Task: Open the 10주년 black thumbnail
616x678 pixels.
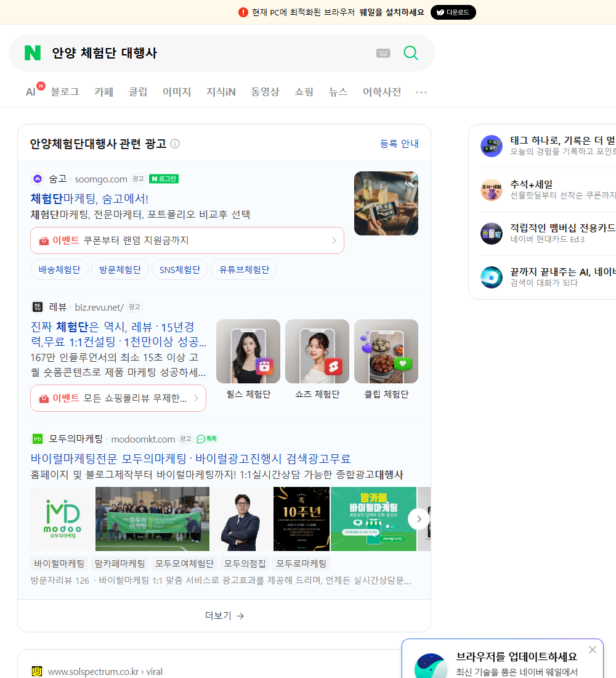Action: [301, 519]
